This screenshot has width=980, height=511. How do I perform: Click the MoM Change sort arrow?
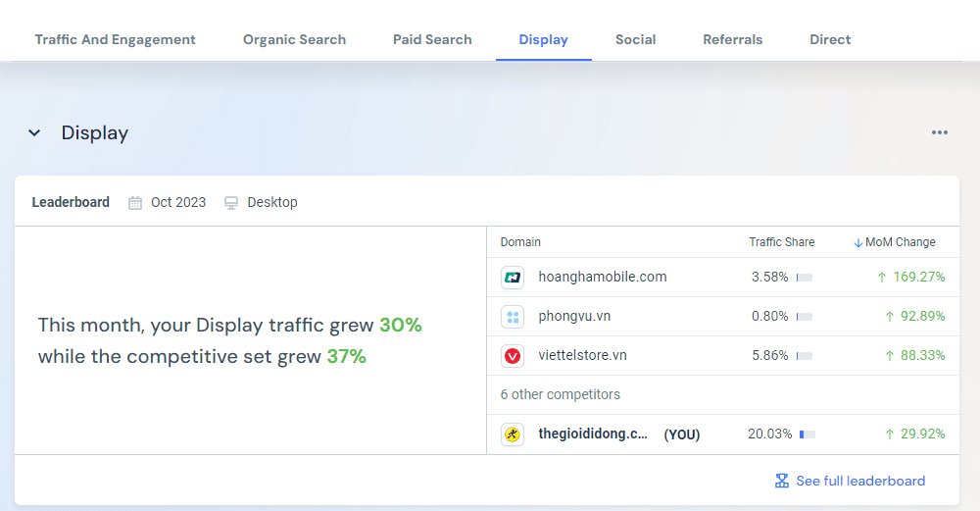coord(858,242)
